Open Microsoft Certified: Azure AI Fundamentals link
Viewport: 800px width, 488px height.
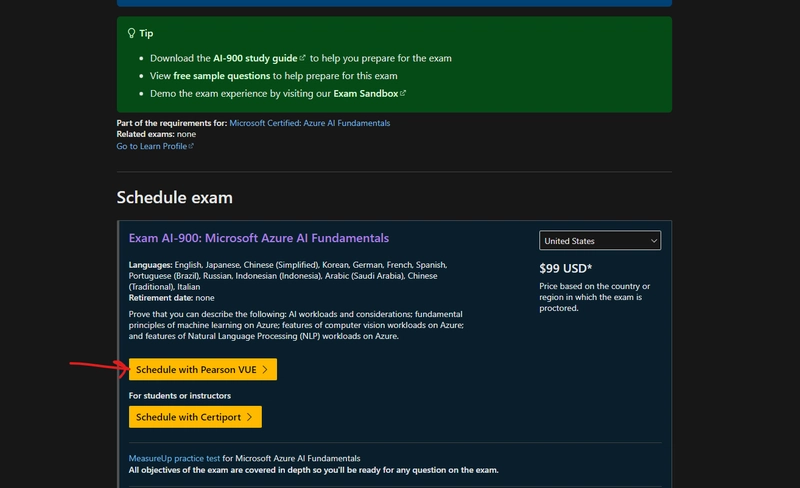[309, 123]
